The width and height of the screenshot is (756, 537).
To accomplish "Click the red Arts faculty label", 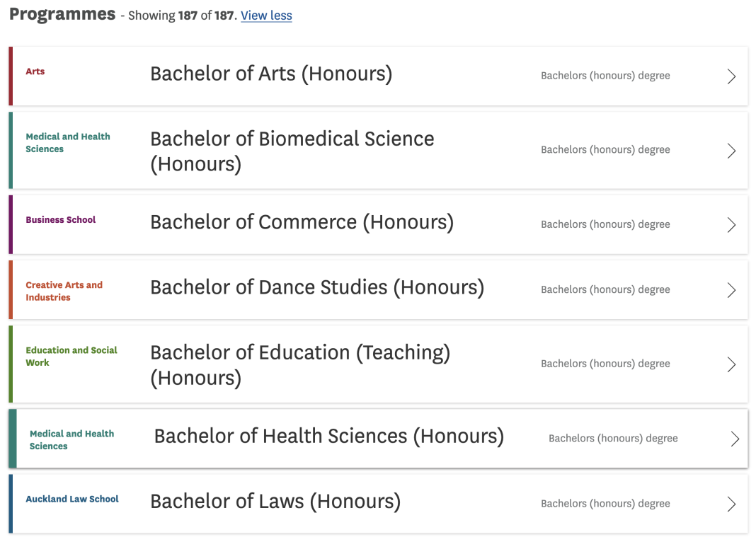I will (35, 71).
